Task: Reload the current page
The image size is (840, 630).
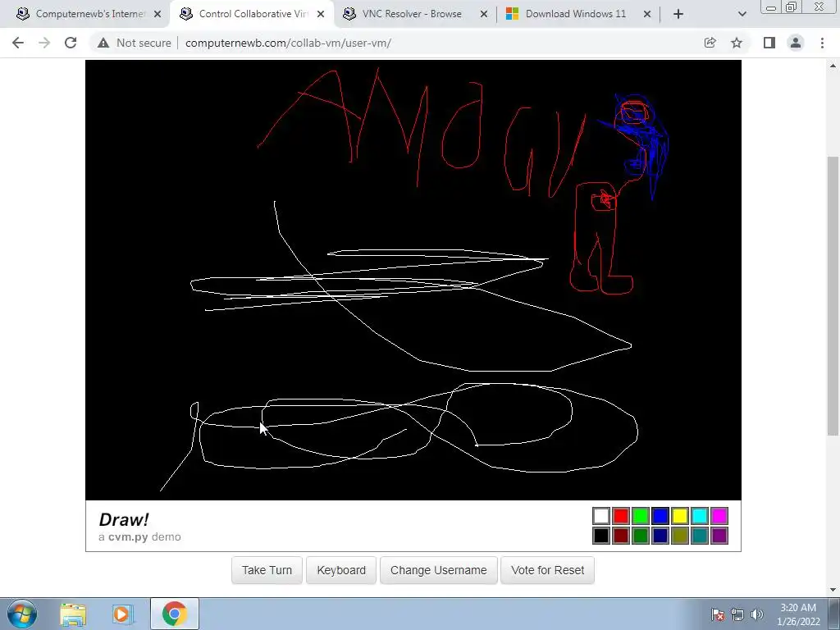Action: 71,43
